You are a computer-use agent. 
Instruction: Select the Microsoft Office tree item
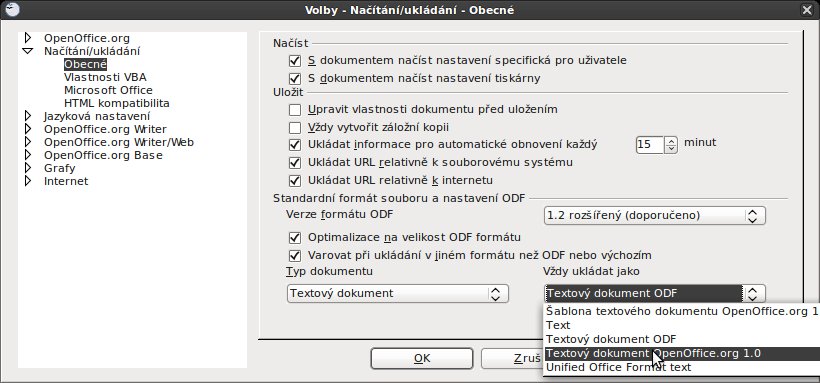pyautogui.click(x=108, y=91)
